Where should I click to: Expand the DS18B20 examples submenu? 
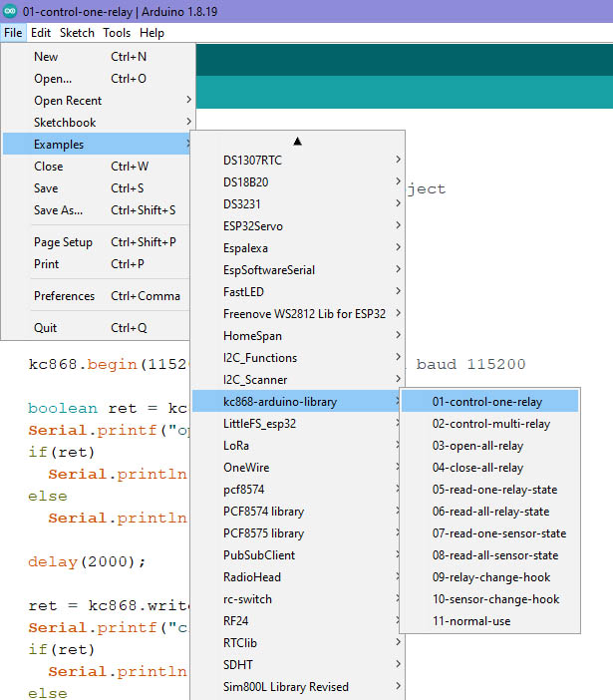pos(245,182)
